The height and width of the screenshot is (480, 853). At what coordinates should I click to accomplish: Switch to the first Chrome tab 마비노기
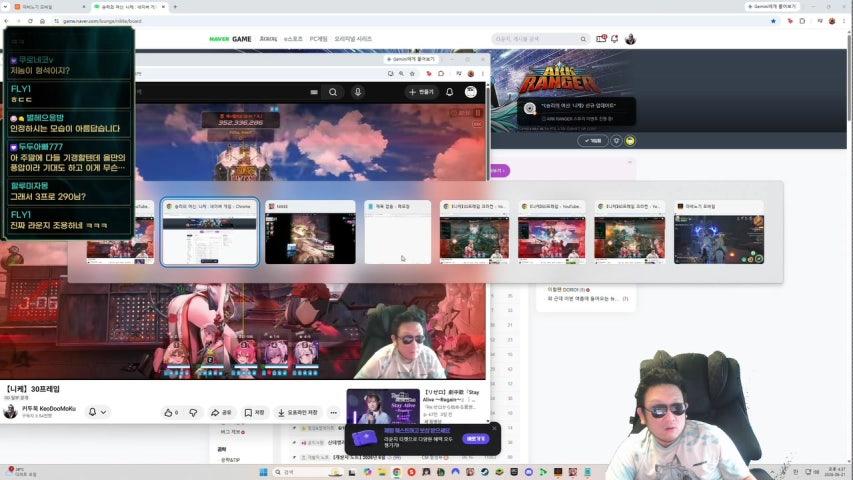click(x=49, y=7)
